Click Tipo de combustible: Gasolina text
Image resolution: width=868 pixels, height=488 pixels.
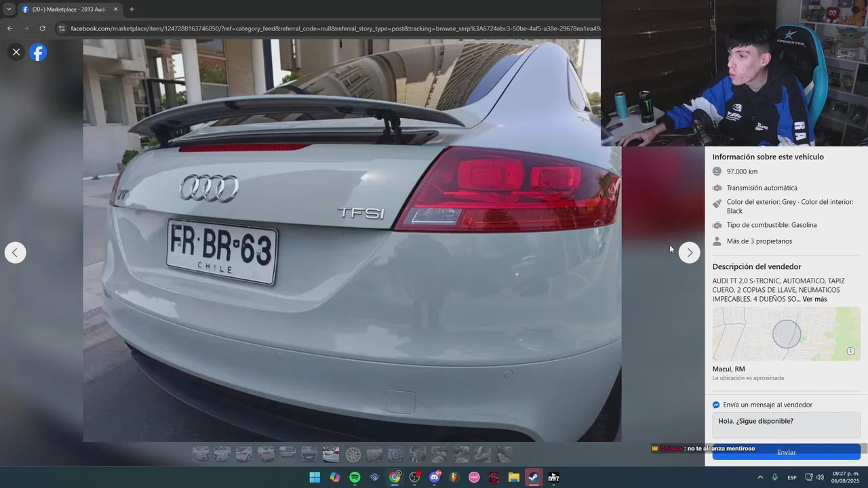pos(772,225)
